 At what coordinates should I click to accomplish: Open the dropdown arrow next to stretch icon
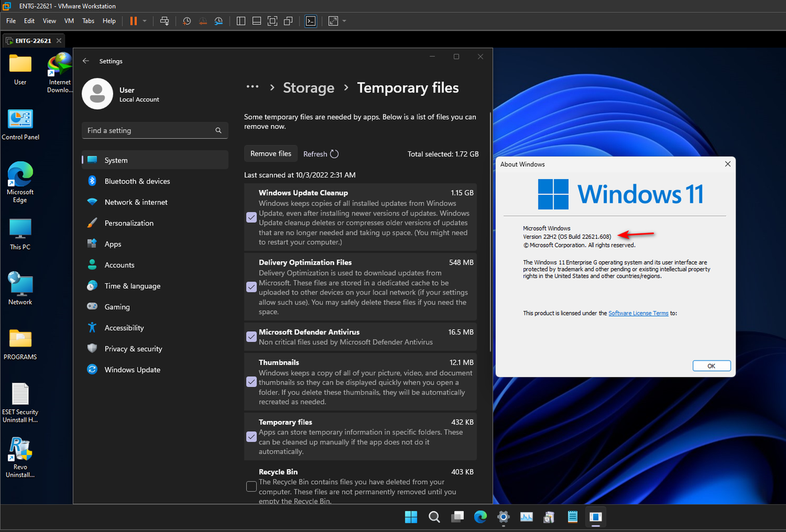tap(344, 21)
